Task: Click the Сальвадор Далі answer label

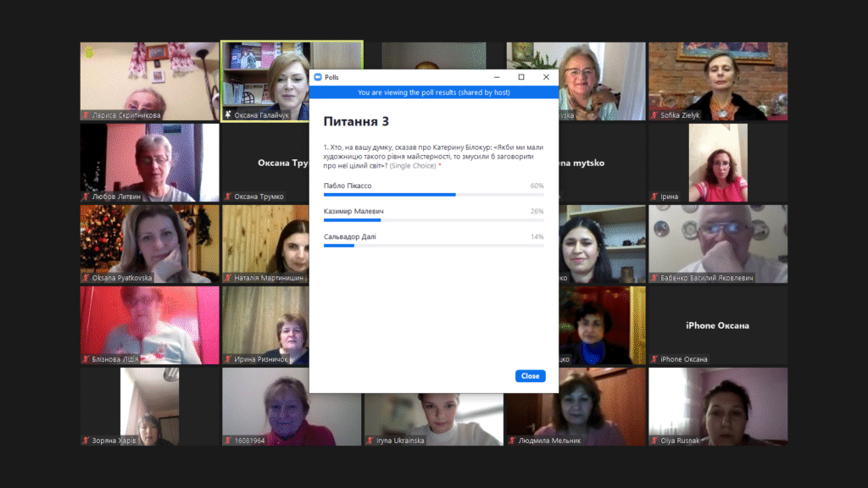Action: coord(349,236)
